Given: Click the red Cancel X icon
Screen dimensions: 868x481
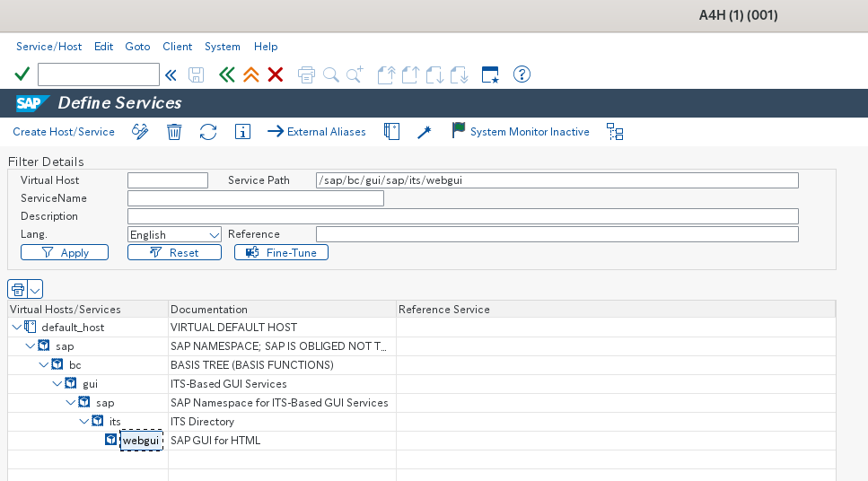Looking at the screenshot, I should [x=276, y=74].
